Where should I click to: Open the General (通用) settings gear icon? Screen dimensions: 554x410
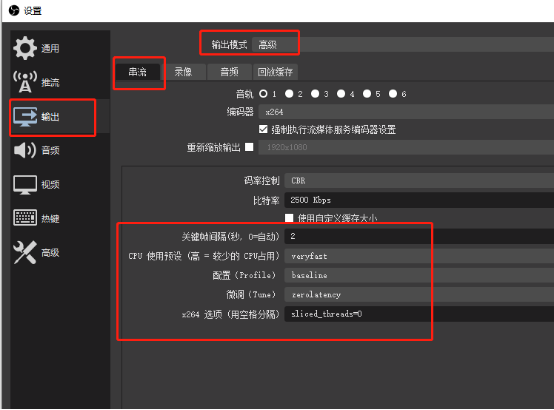tap(25, 48)
